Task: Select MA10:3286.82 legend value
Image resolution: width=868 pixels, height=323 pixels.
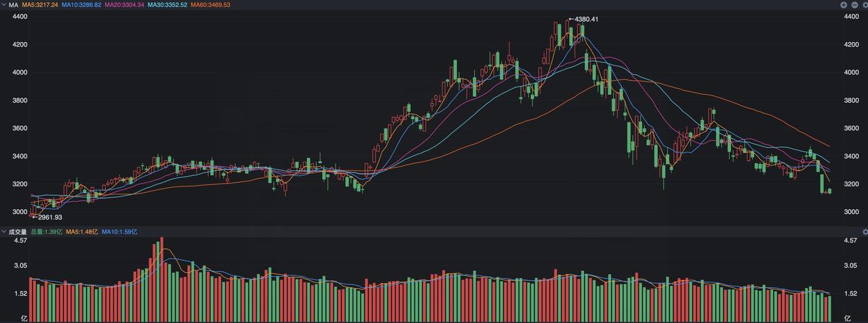Action: 81,5
